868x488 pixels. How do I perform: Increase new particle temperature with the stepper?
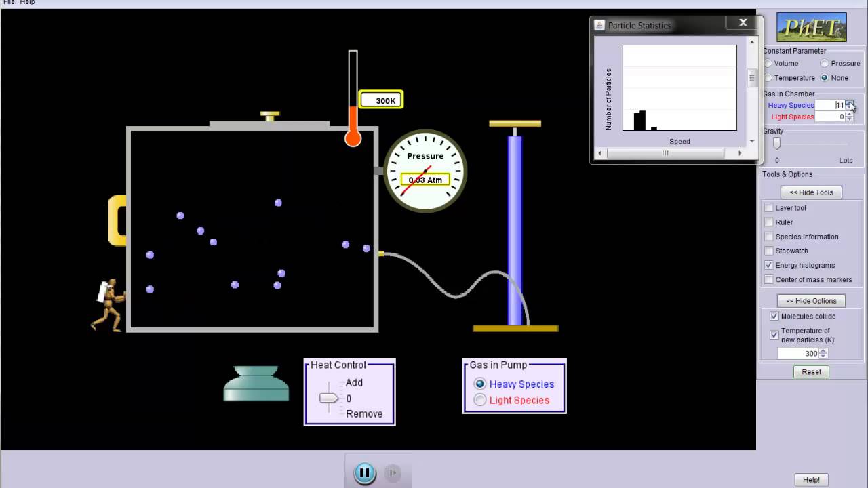point(823,351)
